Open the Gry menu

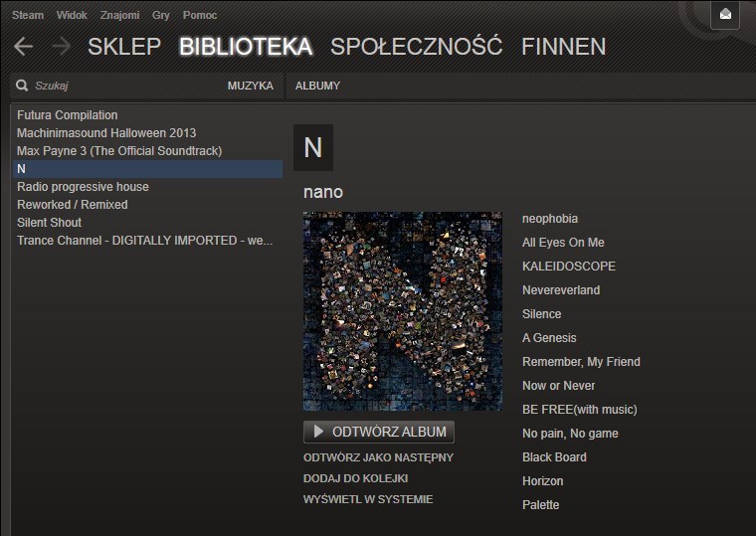(x=161, y=15)
